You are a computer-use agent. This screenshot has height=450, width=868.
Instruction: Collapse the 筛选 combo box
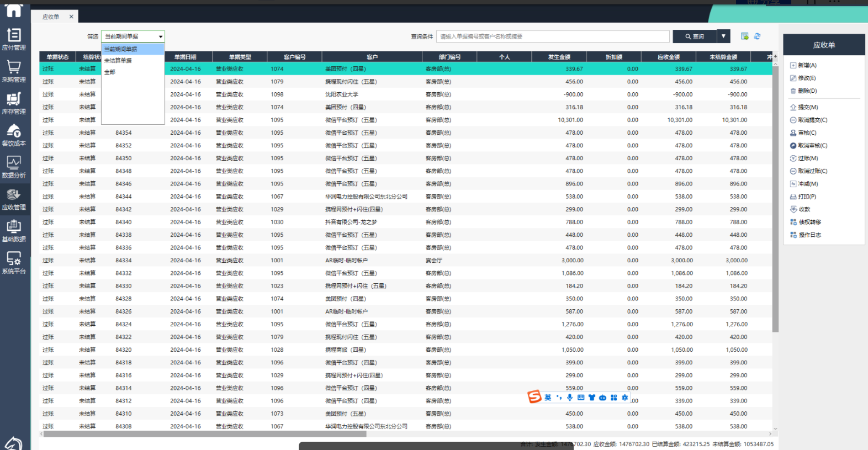161,37
